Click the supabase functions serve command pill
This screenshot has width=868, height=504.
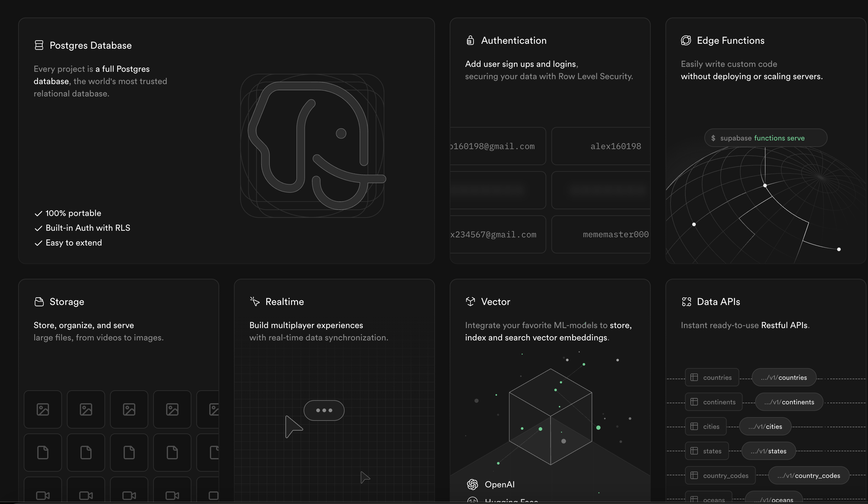pyautogui.click(x=766, y=138)
